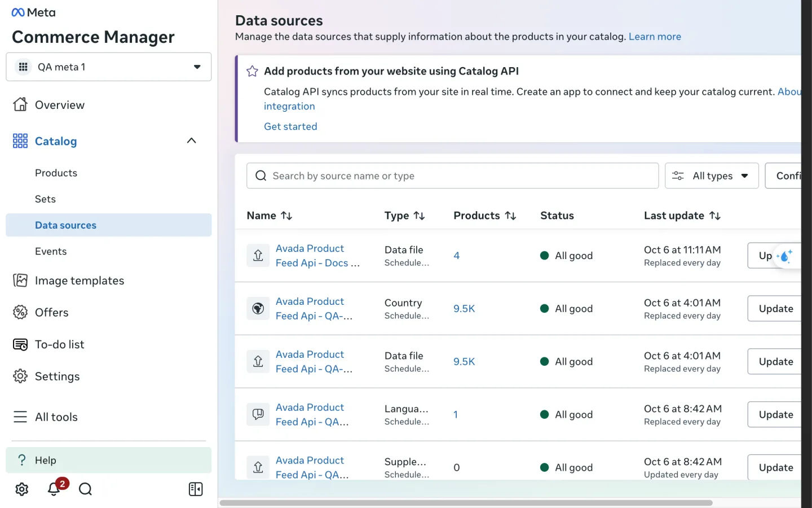812x508 pixels.
Task: Click the Meta logo
Action: tap(33, 12)
